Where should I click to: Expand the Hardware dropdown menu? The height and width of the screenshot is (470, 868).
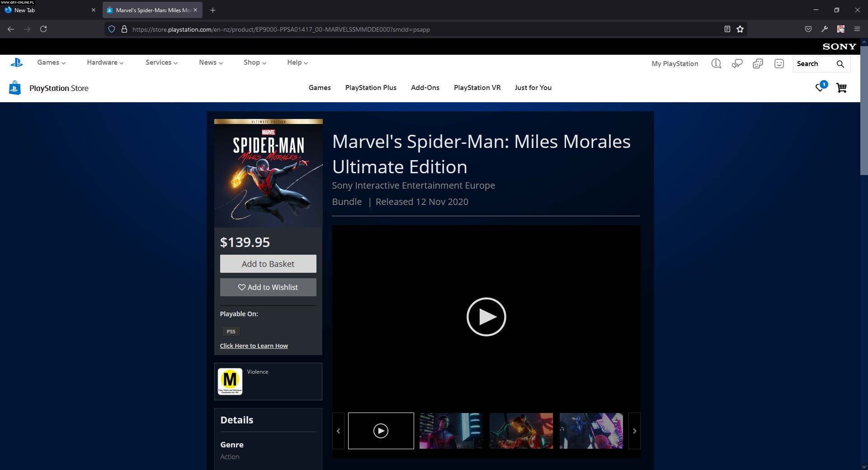105,62
